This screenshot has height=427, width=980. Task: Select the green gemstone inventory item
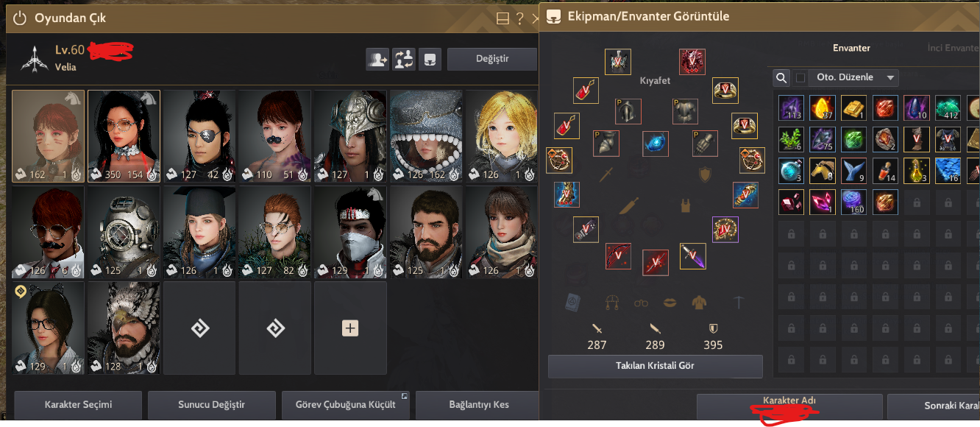[x=854, y=139]
